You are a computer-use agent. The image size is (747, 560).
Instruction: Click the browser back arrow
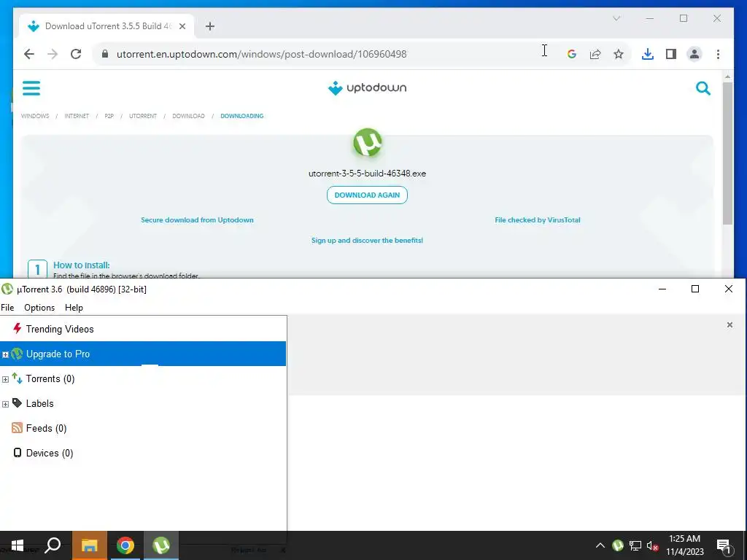pos(29,54)
